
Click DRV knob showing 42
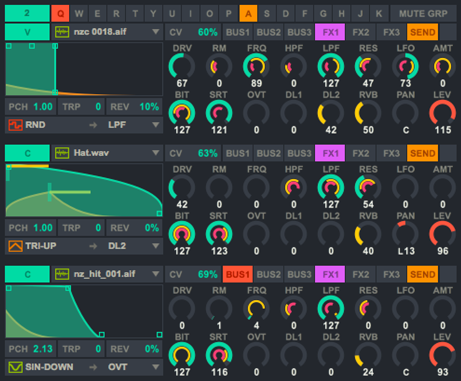[182, 188]
